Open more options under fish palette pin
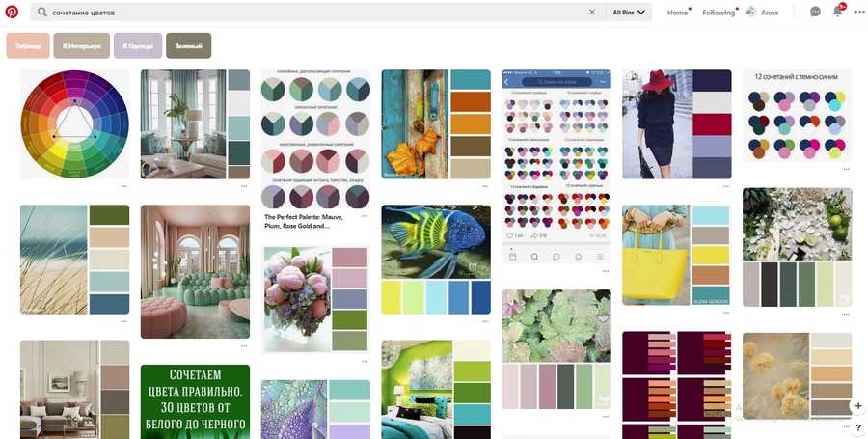This screenshot has width=868, height=439. tap(485, 321)
